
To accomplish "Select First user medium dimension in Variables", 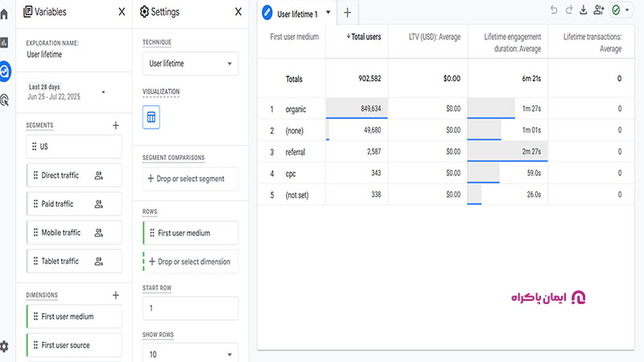I will pos(74,316).
